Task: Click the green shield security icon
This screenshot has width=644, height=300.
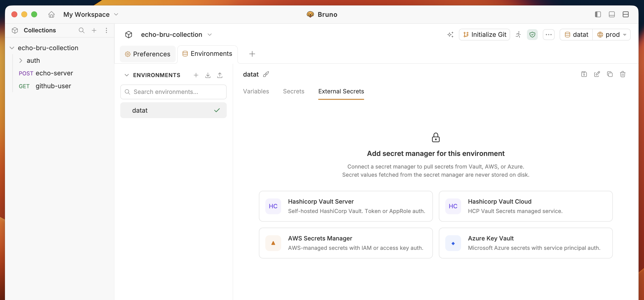Action: point(532,35)
